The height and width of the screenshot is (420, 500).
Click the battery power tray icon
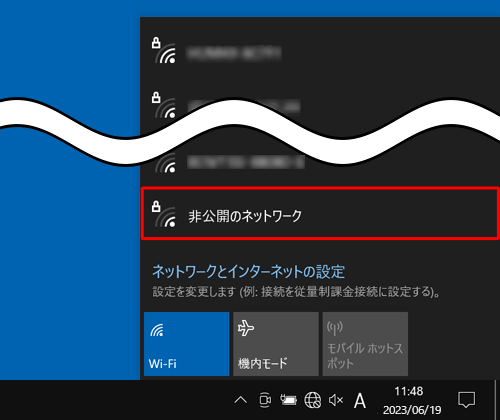pos(289,400)
